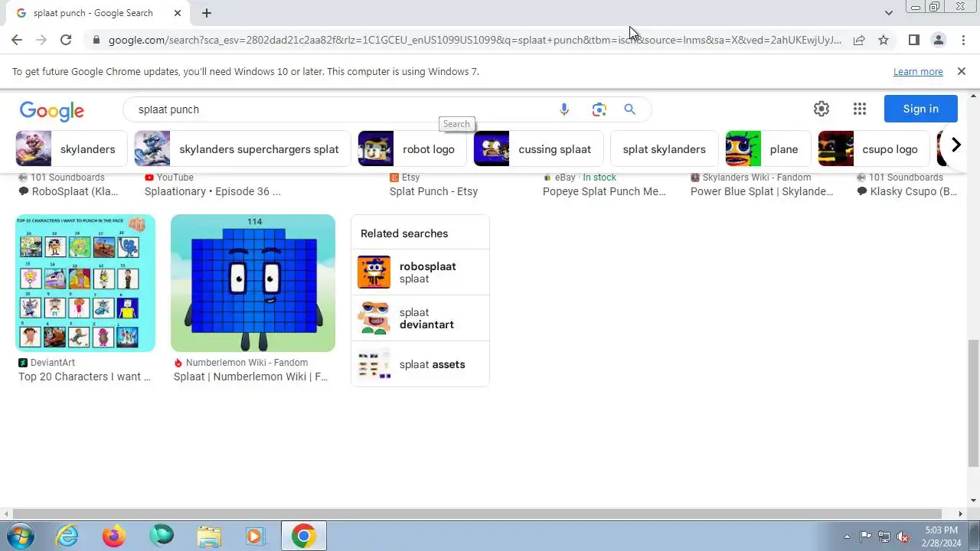Click the Google logo
The height and width of the screenshot is (551, 980).
tap(52, 110)
